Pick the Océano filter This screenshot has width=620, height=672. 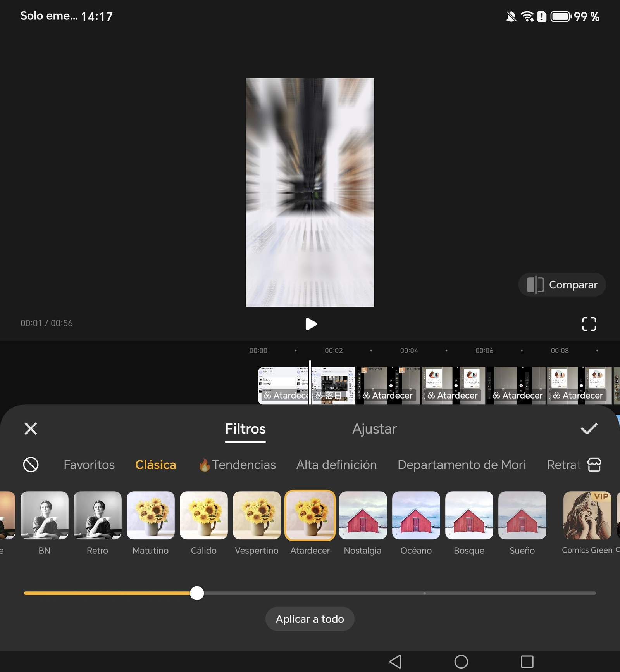point(416,515)
